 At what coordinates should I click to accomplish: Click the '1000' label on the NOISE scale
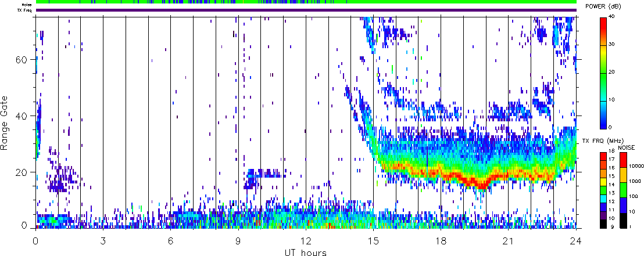click(x=635, y=181)
